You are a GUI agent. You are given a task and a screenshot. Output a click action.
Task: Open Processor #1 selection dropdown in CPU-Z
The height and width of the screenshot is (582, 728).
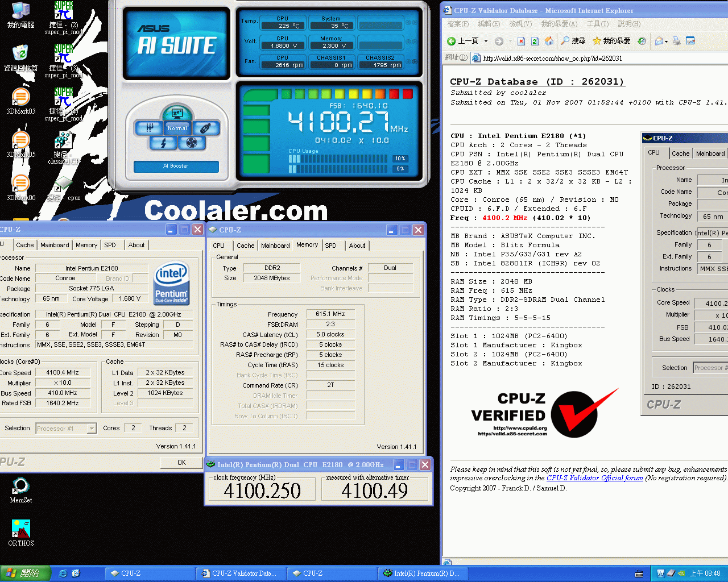click(x=92, y=429)
